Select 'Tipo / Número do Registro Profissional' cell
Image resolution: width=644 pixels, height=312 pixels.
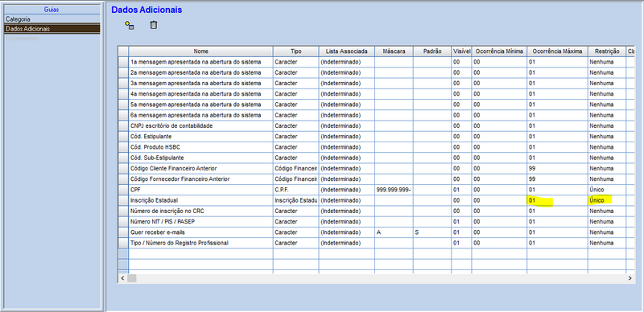(200, 243)
